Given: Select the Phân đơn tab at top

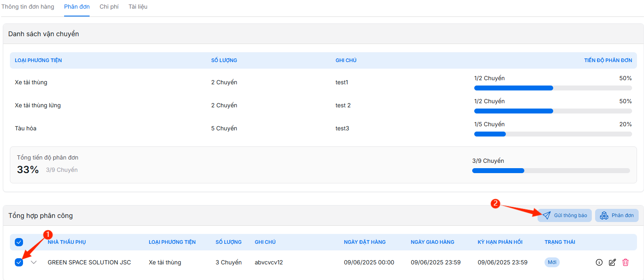Looking at the screenshot, I should (77, 7).
